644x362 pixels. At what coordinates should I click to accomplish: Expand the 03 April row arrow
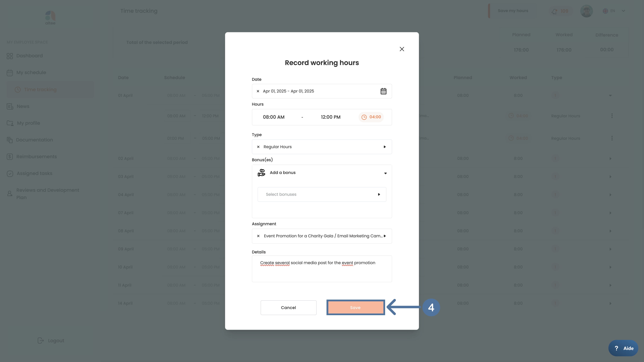coord(610,177)
